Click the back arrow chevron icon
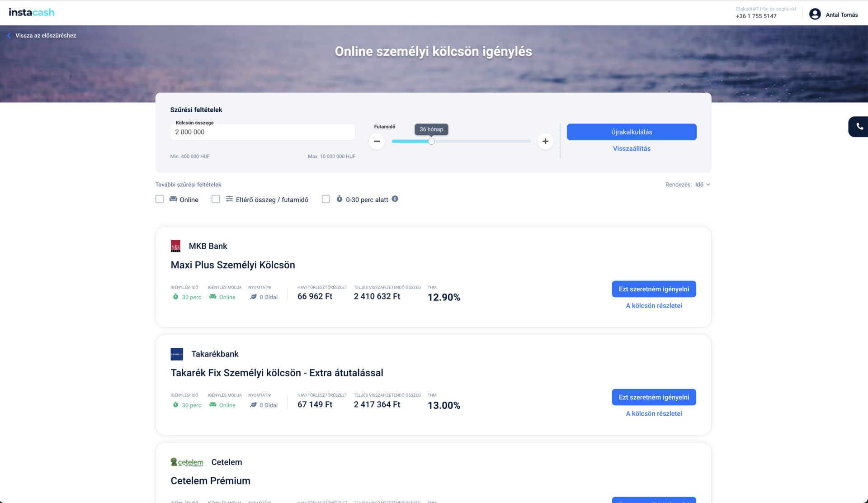Image resolution: width=868 pixels, height=503 pixels. click(9, 35)
